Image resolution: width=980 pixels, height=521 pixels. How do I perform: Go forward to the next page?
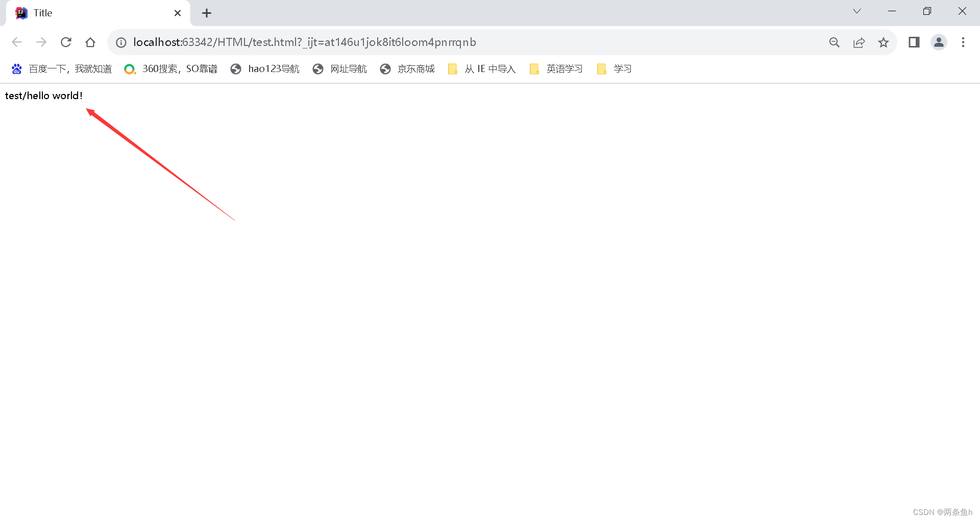pyautogui.click(x=41, y=42)
